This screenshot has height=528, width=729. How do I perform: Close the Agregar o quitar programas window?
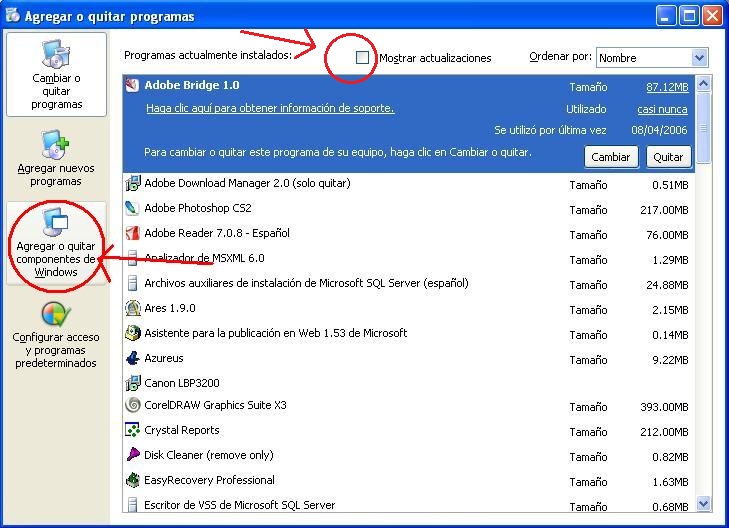(712, 16)
